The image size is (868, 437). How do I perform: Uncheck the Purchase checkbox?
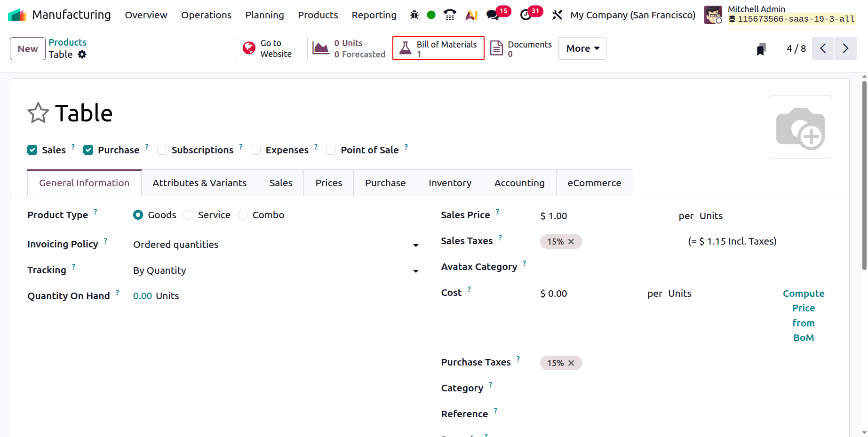pos(88,150)
